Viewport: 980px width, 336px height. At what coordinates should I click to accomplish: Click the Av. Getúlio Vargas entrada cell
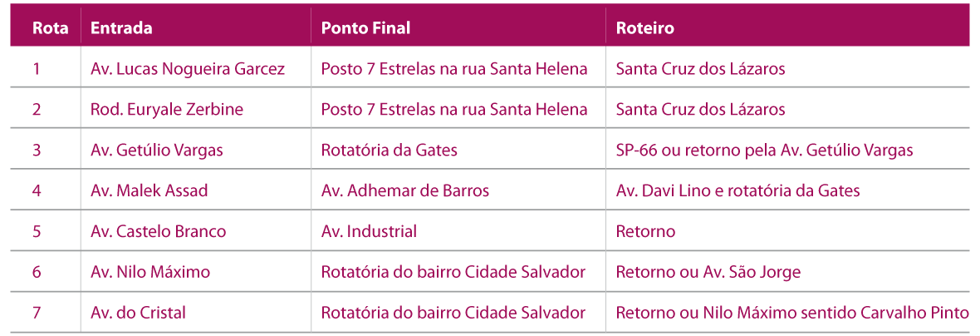[157, 151]
